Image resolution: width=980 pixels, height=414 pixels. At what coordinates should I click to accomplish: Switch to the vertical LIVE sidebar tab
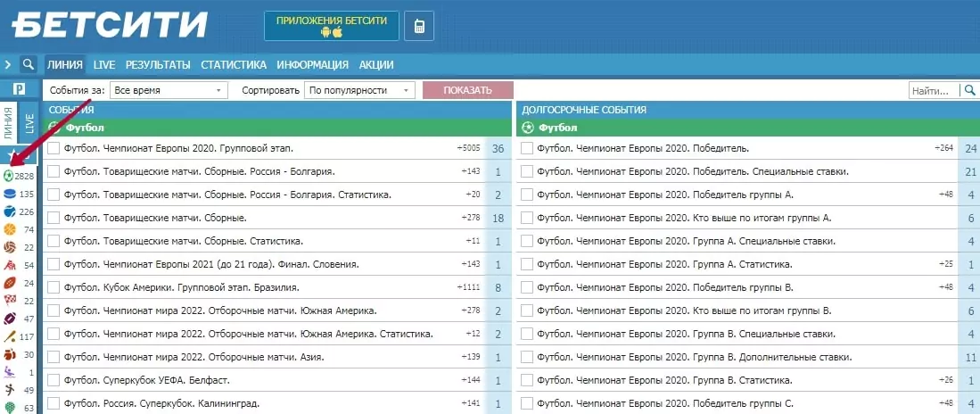pyautogui.click(x=29, y=123)
